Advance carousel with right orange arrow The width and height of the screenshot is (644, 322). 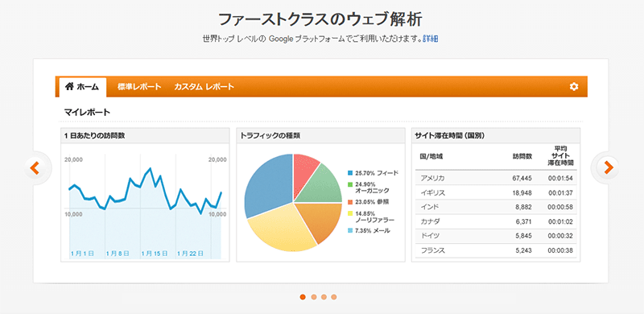(x=609, y=167)
